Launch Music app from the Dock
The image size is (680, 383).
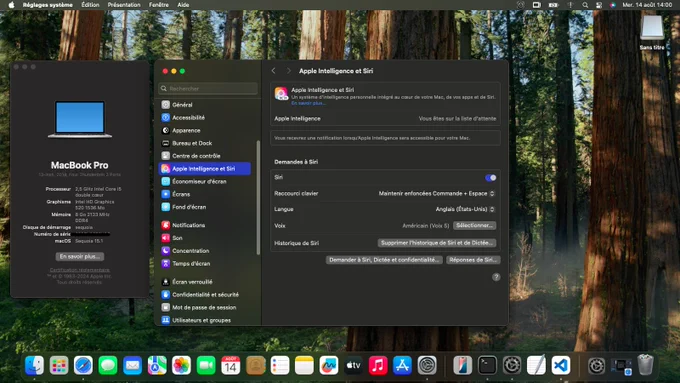coord(378,365)
